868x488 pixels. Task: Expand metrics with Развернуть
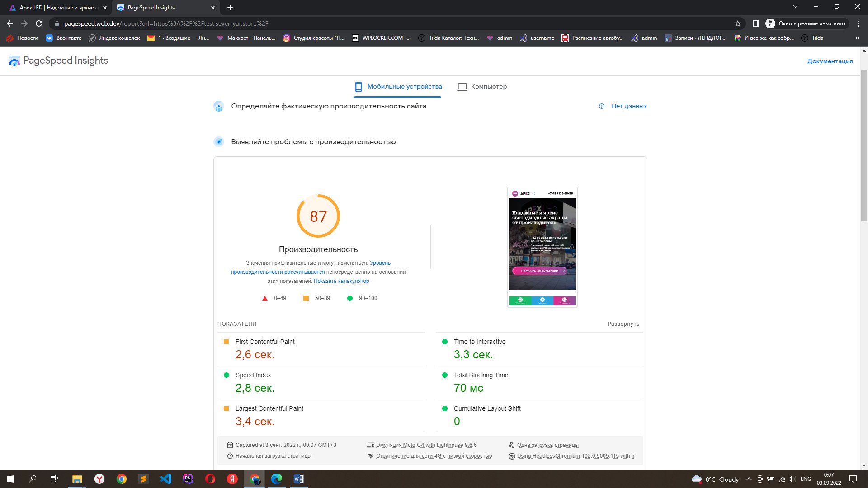click(623, 324)
